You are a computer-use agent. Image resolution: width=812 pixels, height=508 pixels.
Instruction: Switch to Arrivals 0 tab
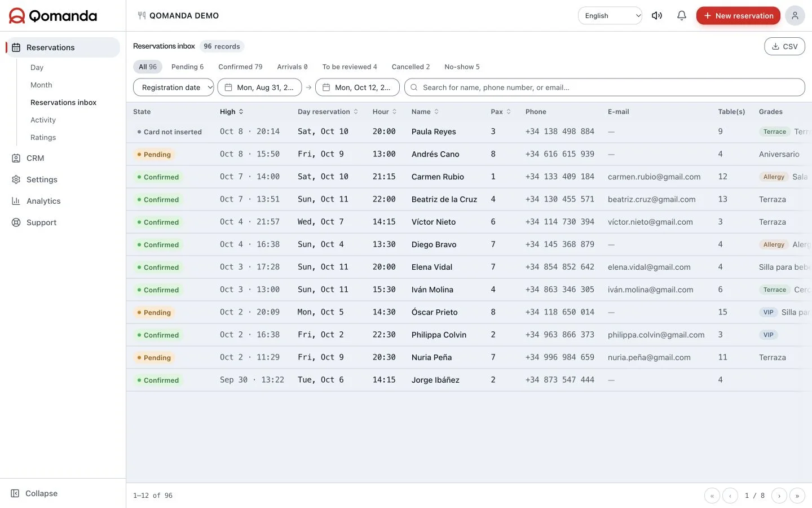click(x=292, y=67)
